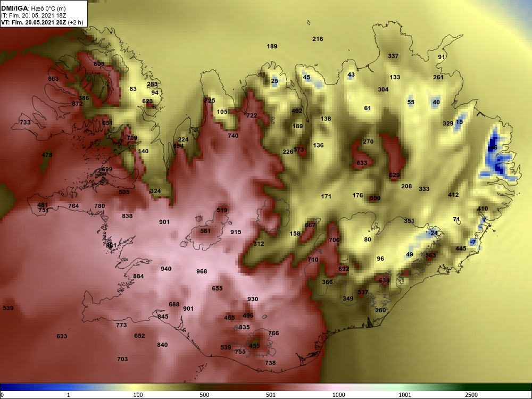The width and height of the screenshot is (532, 399).
Task: Click the 304 value label
Action: point(383,89)
